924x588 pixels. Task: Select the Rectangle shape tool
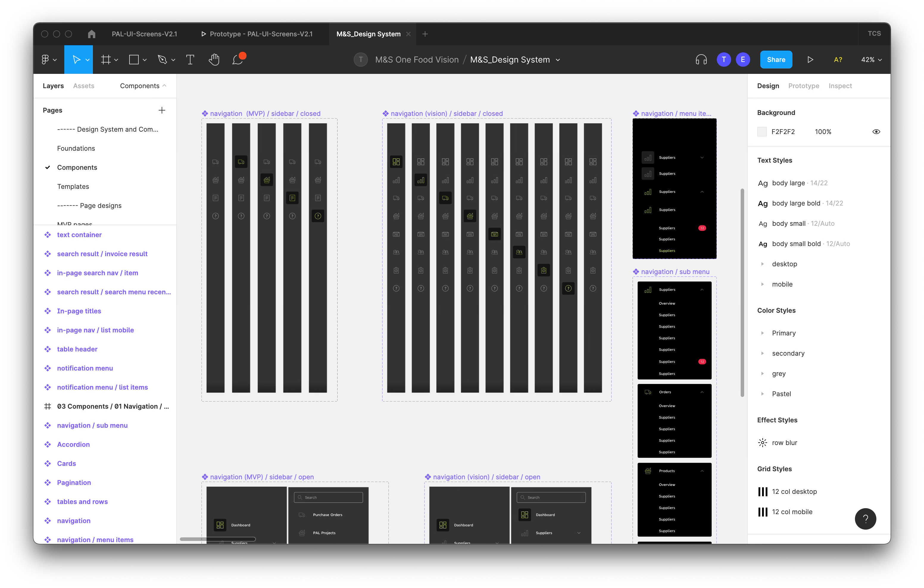click(134, 60)
